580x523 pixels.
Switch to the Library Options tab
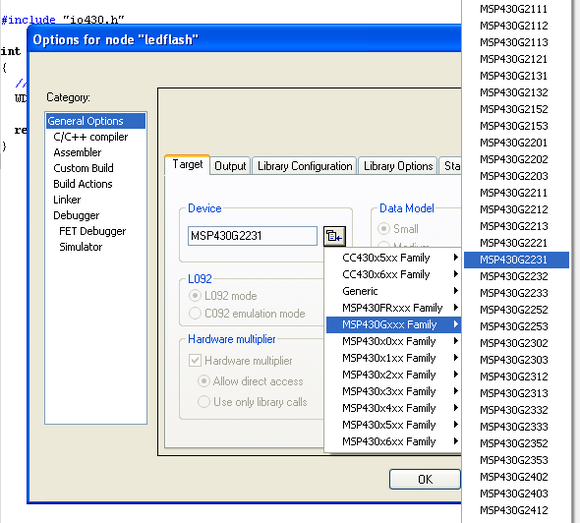coord(398,166)
